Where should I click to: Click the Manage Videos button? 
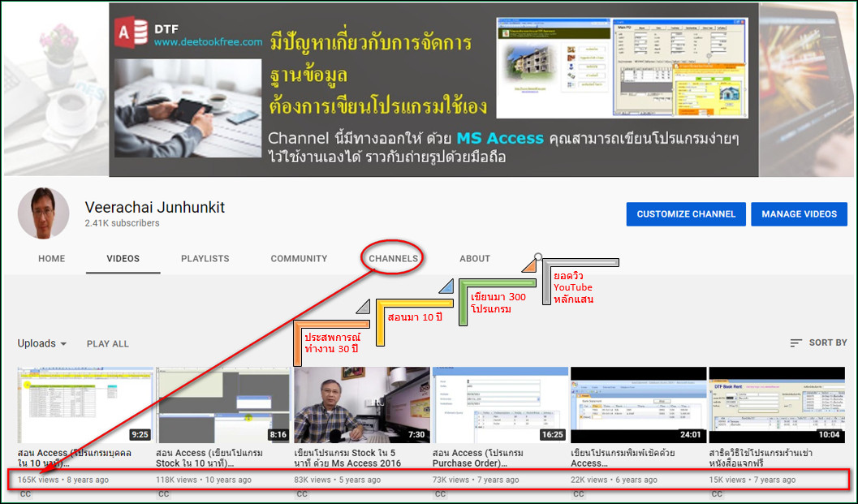pyautogui.click(x=799, y=214)
